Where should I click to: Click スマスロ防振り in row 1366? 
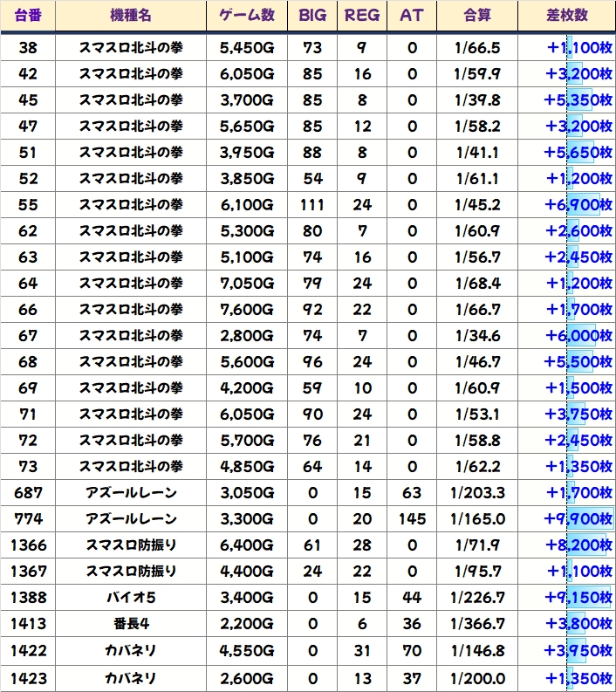[131, 545]
